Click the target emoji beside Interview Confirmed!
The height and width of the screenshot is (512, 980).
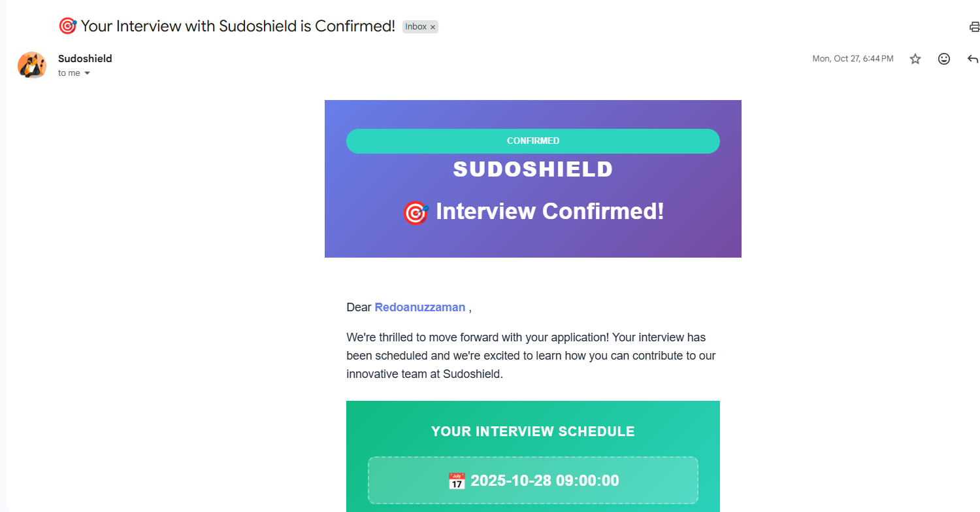point(415,213)
